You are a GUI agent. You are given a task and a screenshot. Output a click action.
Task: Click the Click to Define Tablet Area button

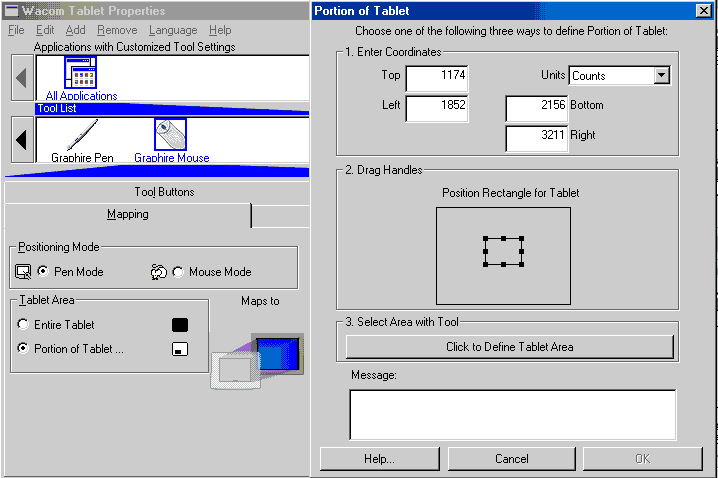click(510, 347)
